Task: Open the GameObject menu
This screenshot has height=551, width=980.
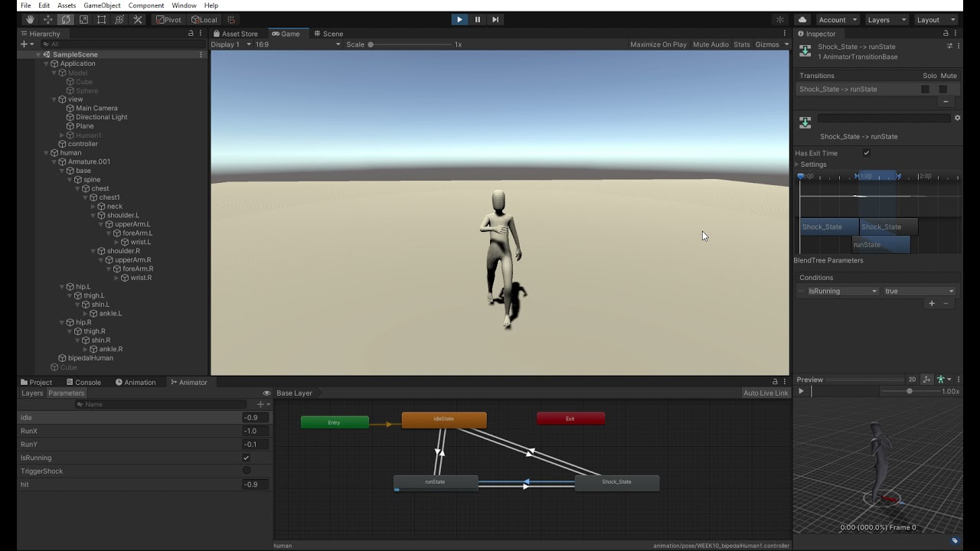Action: [x=102, y=5]
